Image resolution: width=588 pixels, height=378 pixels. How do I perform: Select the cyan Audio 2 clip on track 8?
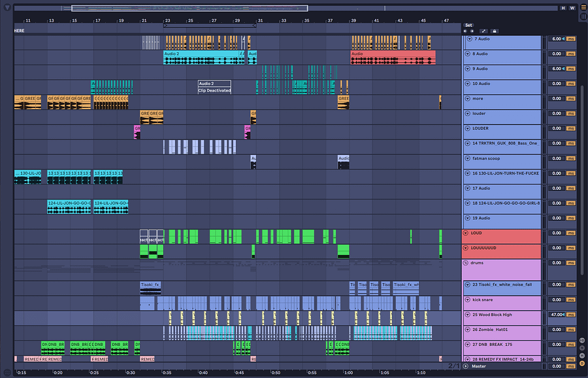(201, 58)
